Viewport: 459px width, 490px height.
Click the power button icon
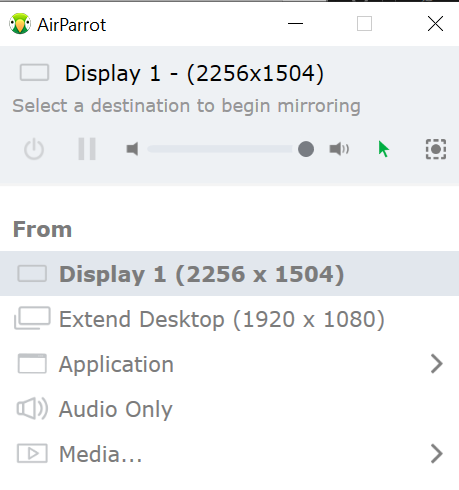34,149
